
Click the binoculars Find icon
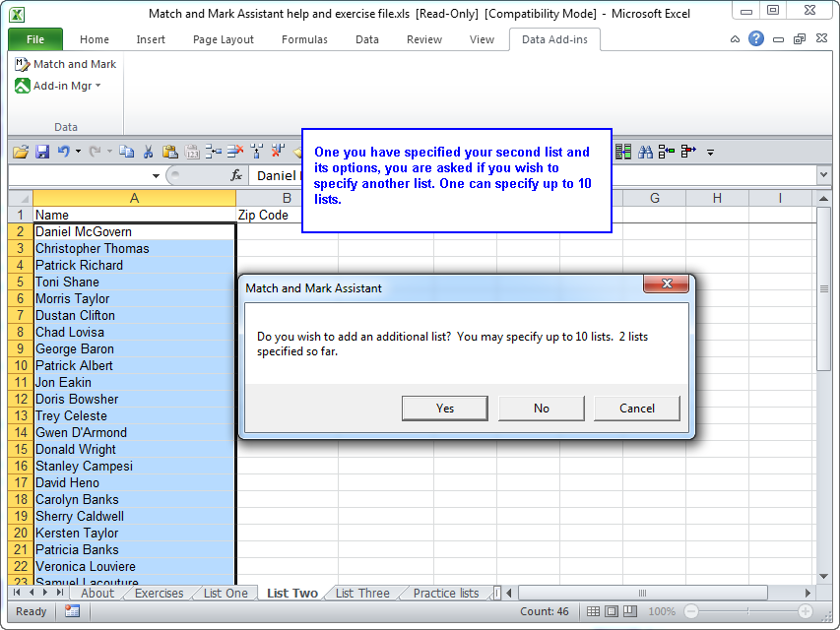(646, 152)
